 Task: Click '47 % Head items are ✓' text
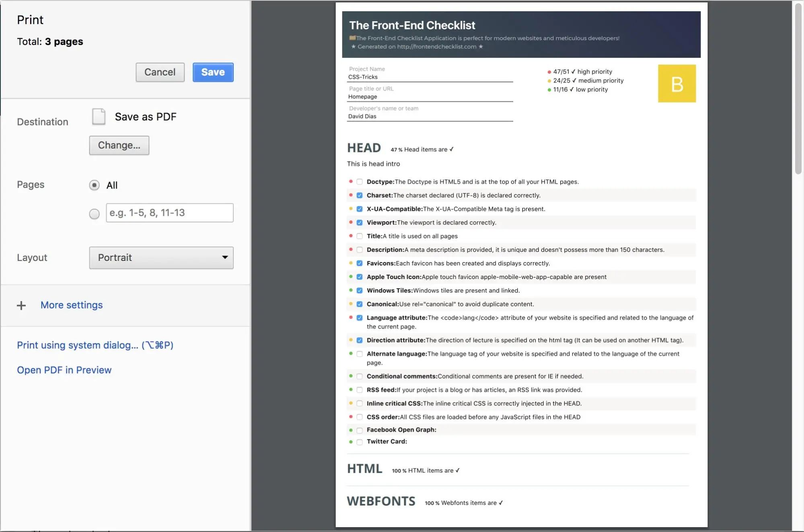(422, 150)
